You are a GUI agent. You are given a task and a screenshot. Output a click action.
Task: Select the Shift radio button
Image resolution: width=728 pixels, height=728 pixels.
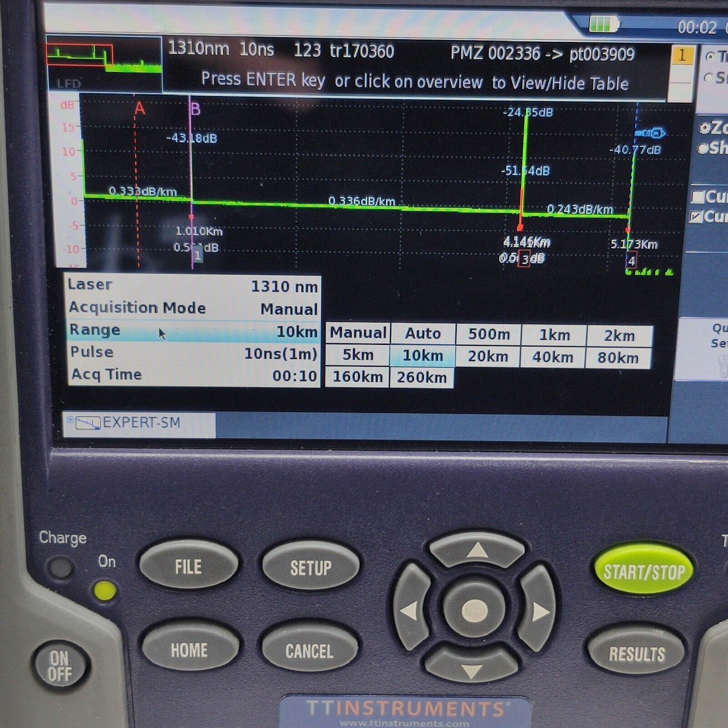click(x=703, y=148)
